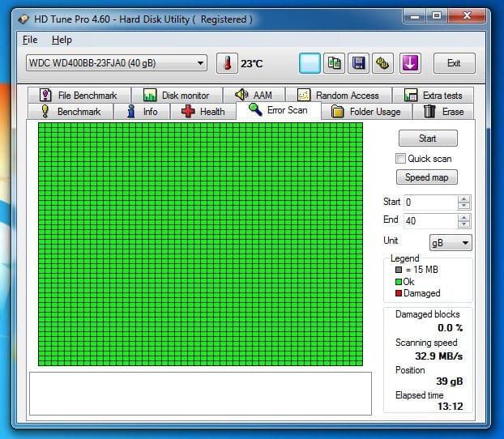504x439 pixels.
Task: Open options with the tools toolbar icon
Action: click(x=382, y=63)
